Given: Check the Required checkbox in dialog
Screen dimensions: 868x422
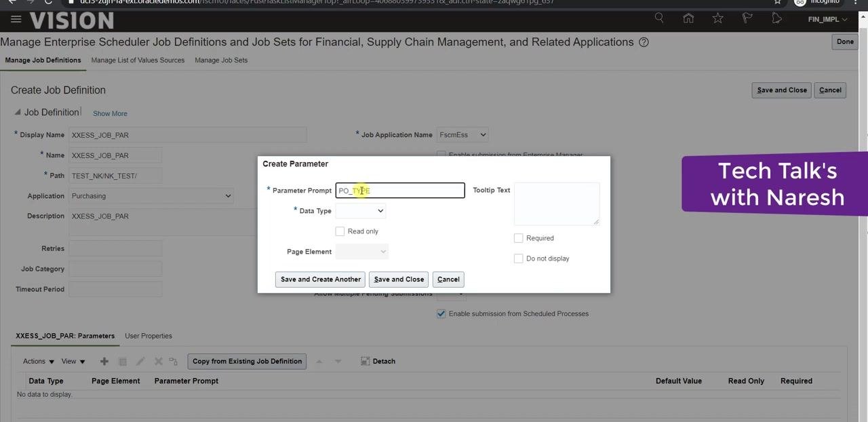Looking at the screenshot, I should 518,238.
